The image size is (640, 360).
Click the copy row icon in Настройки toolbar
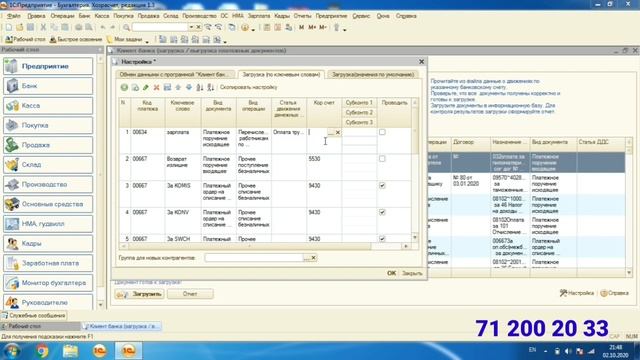pyautogui.click(x=135, y=87)
